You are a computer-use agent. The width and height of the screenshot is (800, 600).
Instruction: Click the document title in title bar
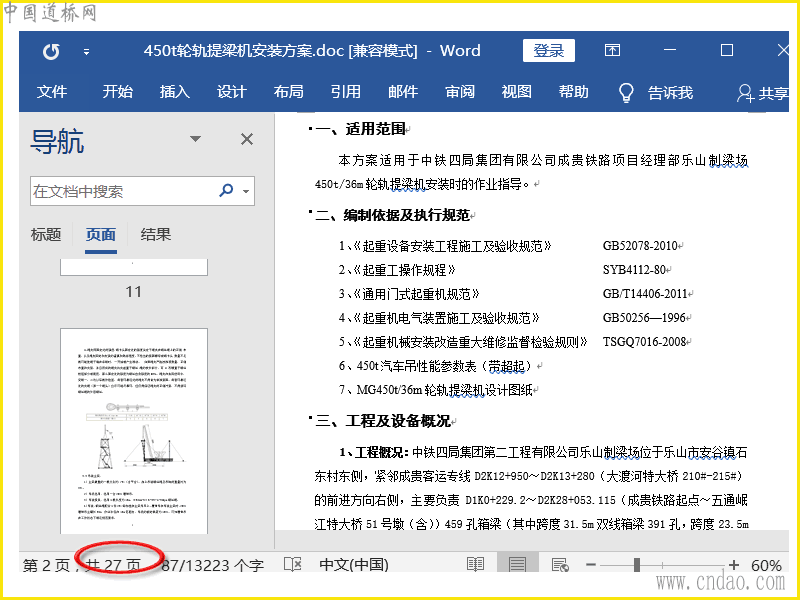point(312,51)
